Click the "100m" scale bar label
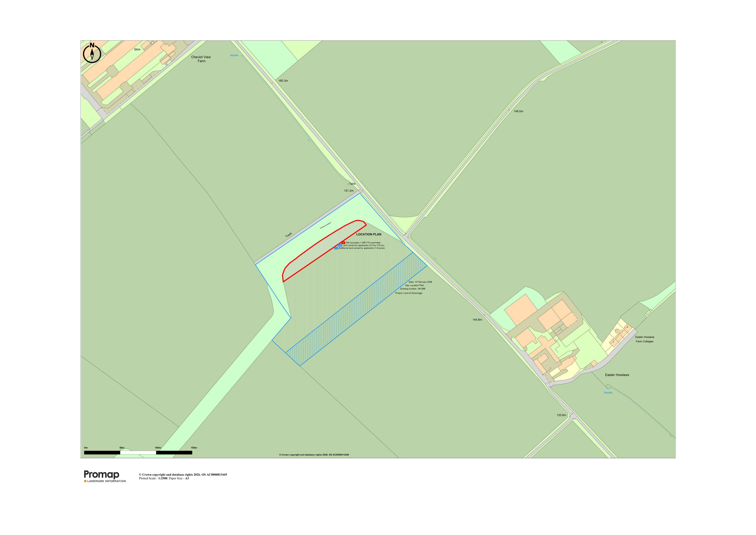This screenshot has height=535, width=756. tap(158, 448)
